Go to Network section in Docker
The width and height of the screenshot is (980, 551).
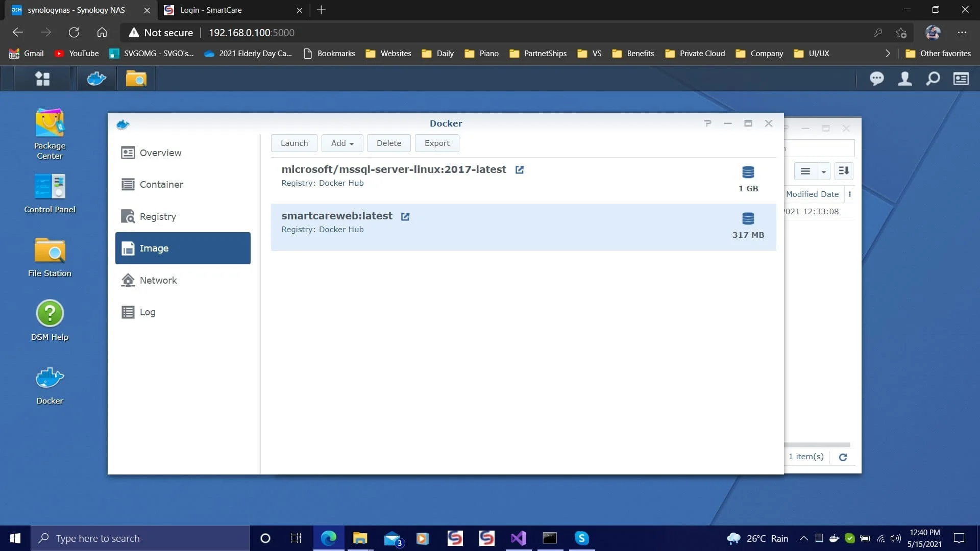coord(183,280)
